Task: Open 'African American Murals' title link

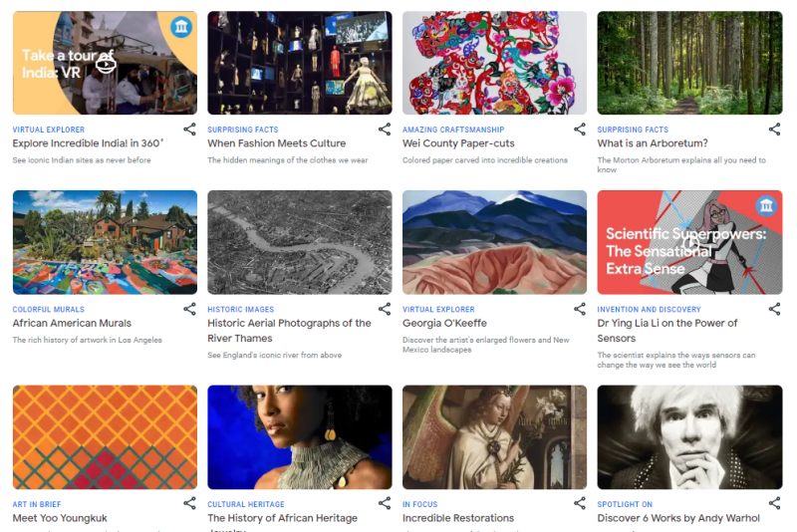Action: click(x=72, y=323)
